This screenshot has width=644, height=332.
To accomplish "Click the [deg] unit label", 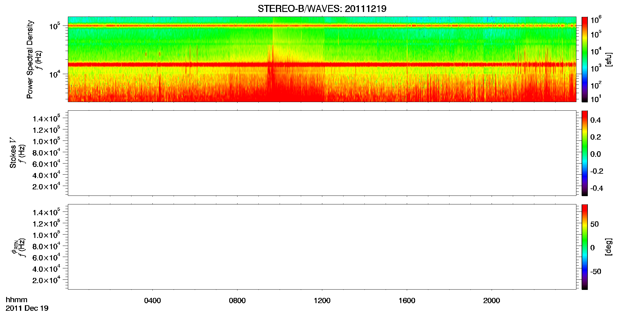I will point(608,247).
